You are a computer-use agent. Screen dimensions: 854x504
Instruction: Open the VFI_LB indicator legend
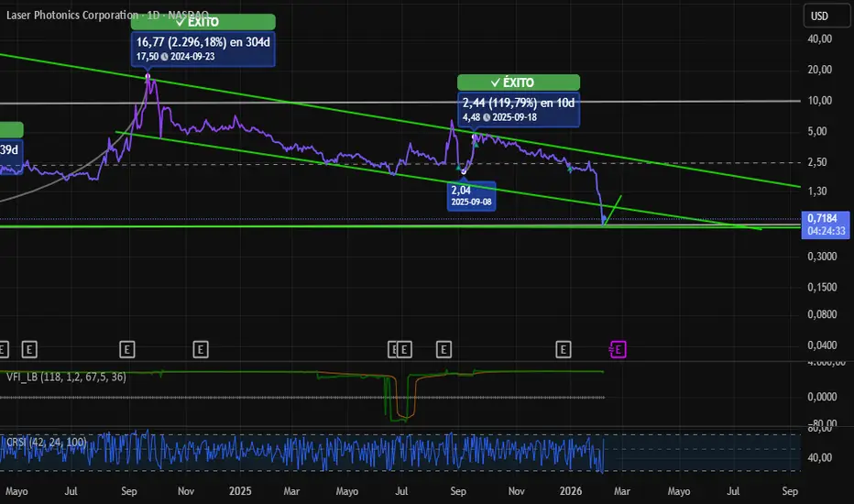tap(66, 376)
